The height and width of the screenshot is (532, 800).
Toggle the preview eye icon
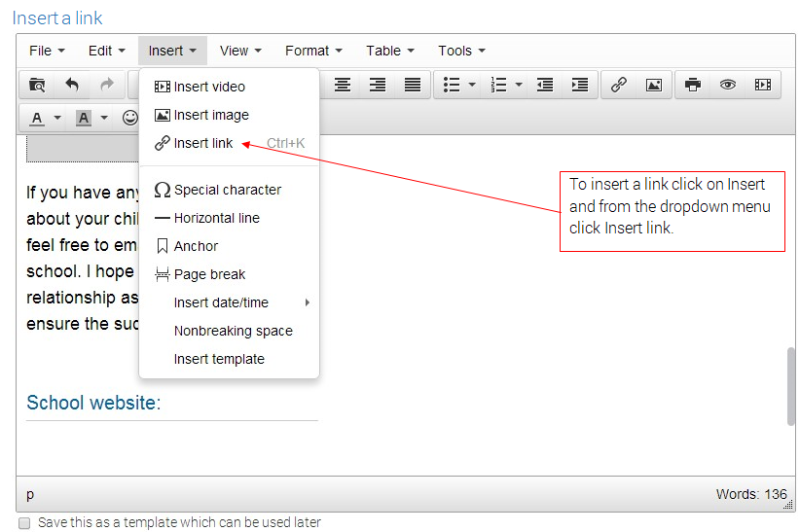tap(727, 85)
